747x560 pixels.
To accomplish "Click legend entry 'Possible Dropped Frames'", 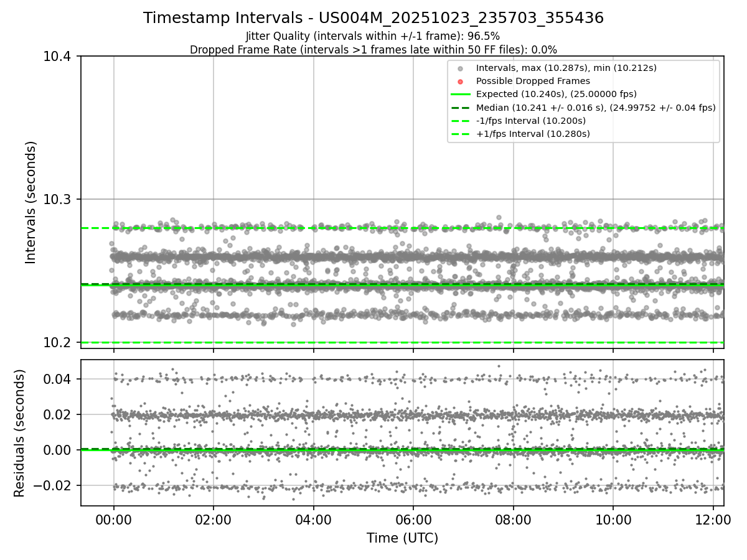I will pos(533,81).
